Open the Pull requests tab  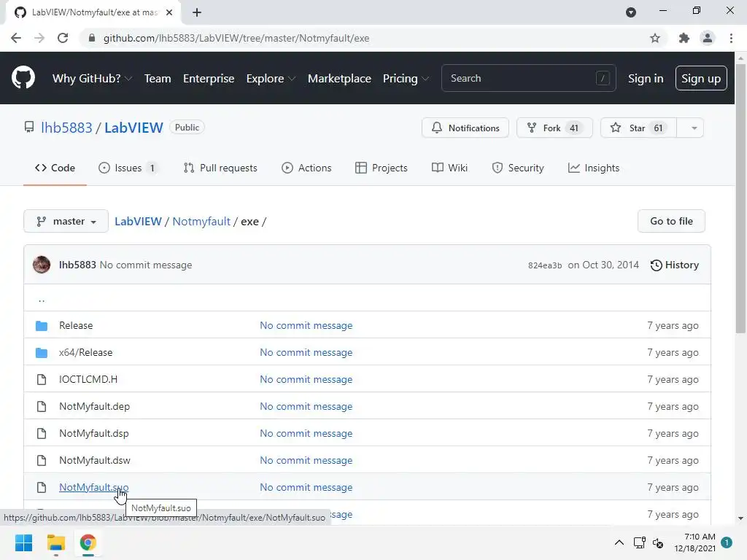tap(220, 168)
